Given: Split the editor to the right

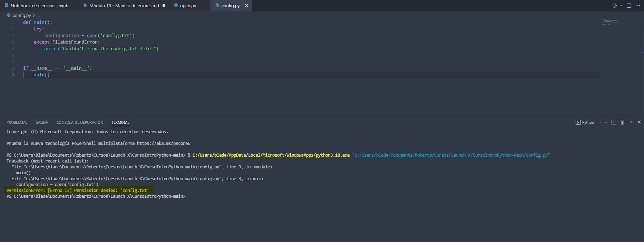Looking at the screenshot, I should [629, 6].
